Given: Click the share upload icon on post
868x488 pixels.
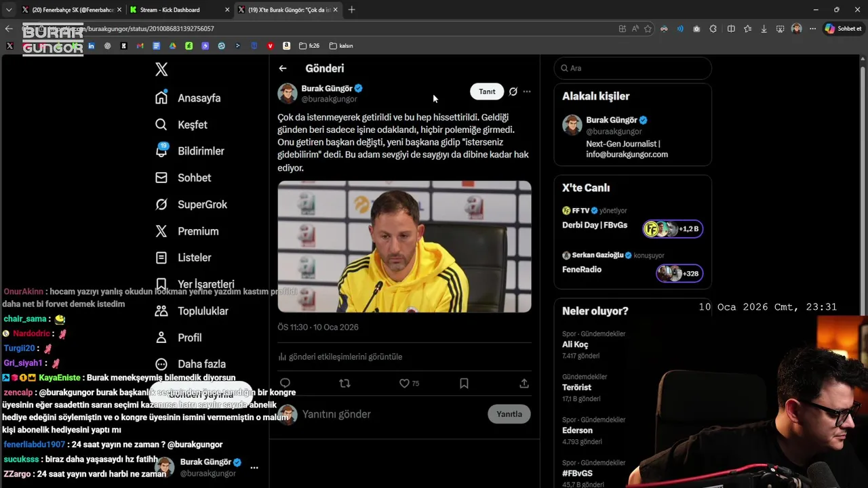Looking at the screenshot, I should [524, 384].
